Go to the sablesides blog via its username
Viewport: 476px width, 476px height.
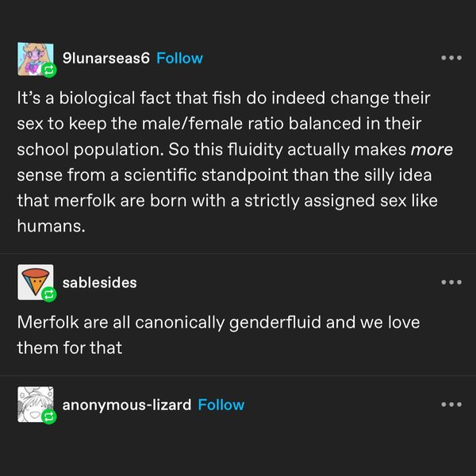pos(99,282)
